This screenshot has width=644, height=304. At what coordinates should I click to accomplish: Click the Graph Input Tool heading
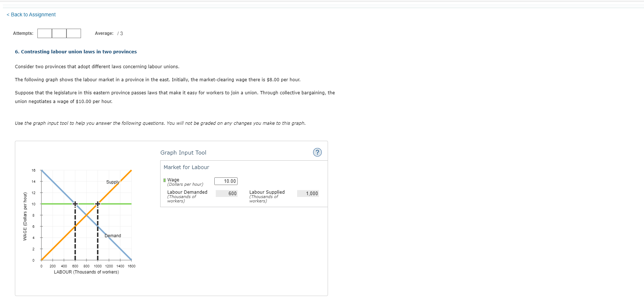tap(183, 153)
